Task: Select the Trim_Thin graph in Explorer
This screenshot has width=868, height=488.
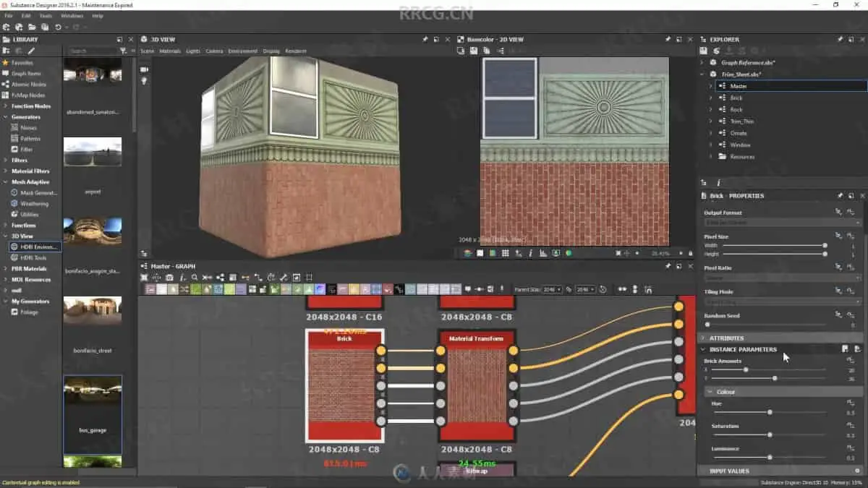Action: point(741,121)
